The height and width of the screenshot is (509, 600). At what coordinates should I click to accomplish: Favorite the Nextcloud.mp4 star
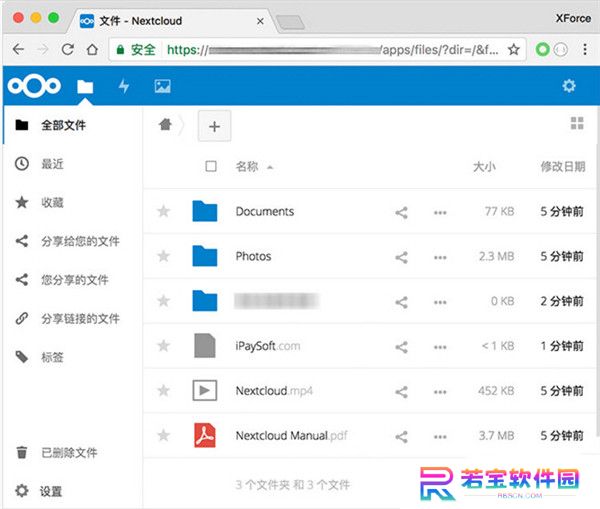point(164,390)
